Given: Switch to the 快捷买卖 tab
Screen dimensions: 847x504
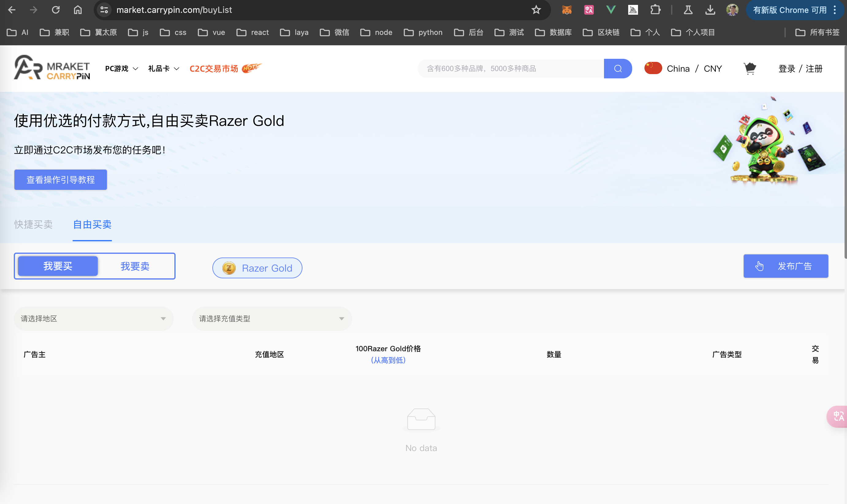Looking at the screenshot, I should tap(33, 224).
